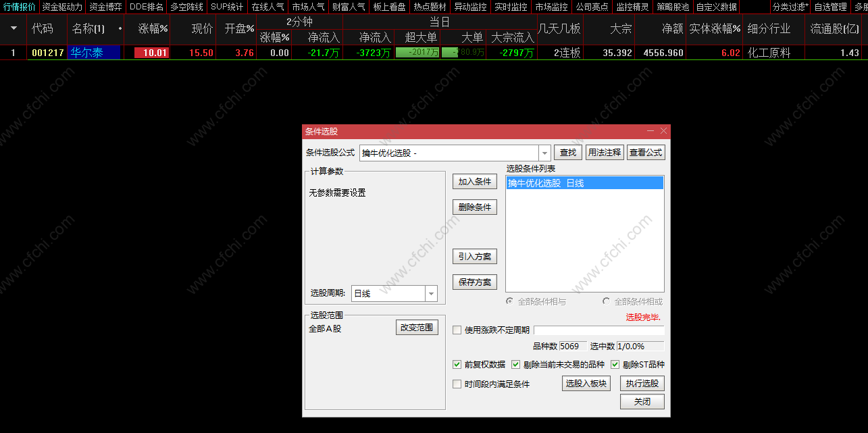Select 全部条件相或 radio button
This screenshot has width=868, height=433.
tap(607, 301)
